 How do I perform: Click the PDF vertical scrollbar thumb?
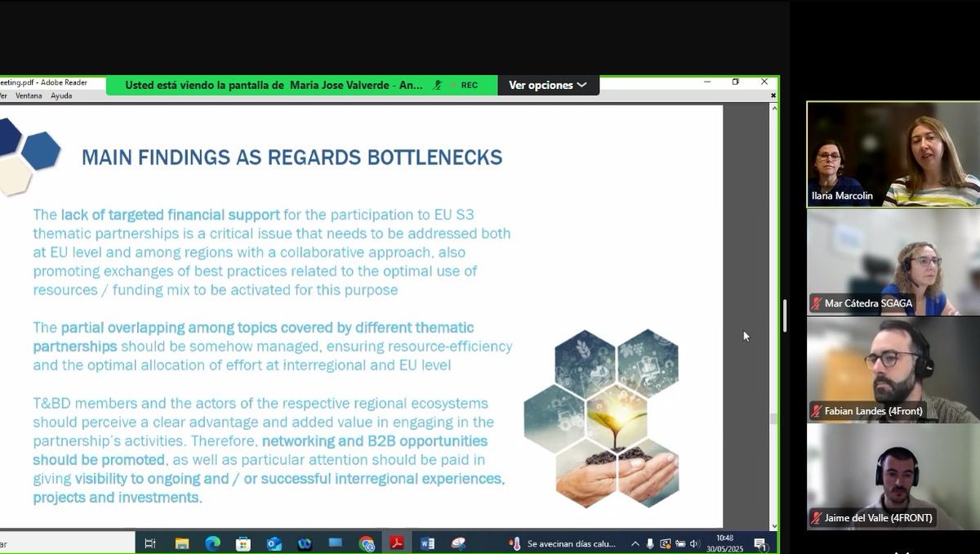[x=773, y=418]
